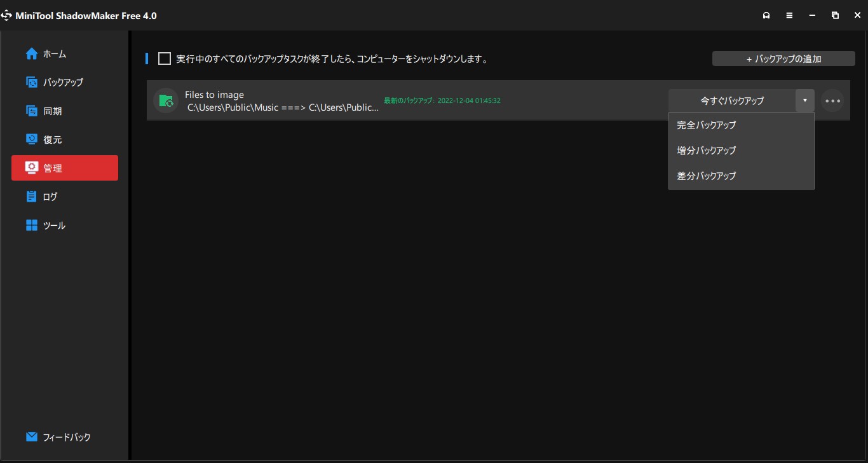Open the Log (ログ) page icon
Image resolution: width=868 pixels, height=463 pixels.
point(32,197)
